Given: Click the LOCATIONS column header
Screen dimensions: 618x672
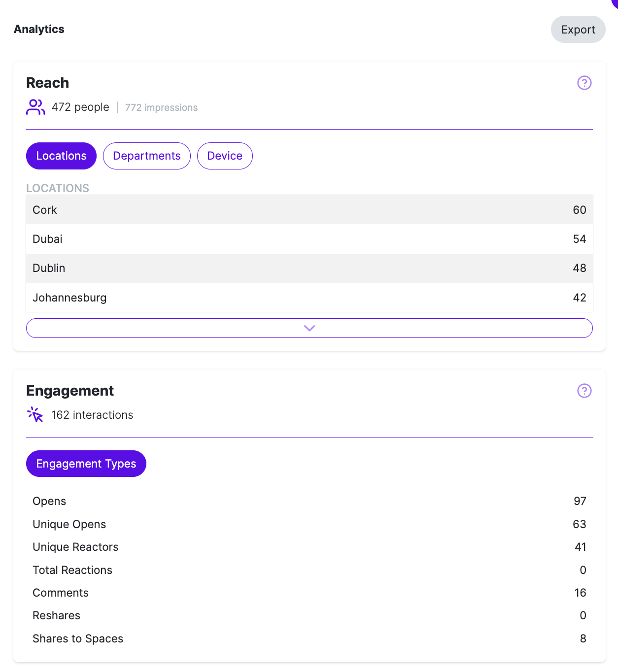Looking at the screenshot, I should (x=58, y=188).
